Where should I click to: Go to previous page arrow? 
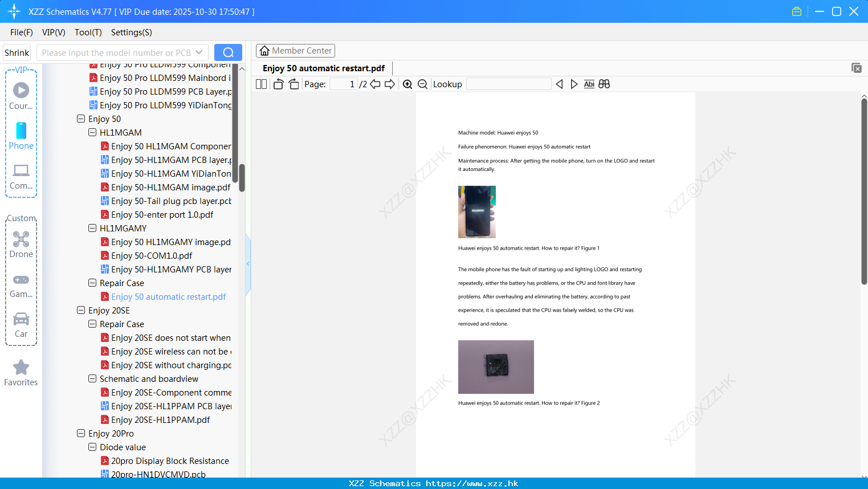tap(375, 84)
